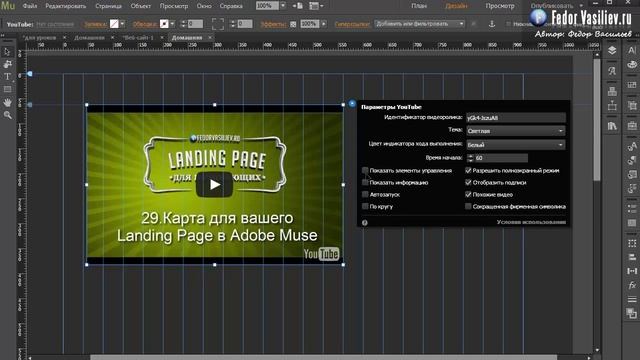Click the vertical scrollbar thumb
The width and height of the screenshot is (640, 360).
[x=597, y=119]
